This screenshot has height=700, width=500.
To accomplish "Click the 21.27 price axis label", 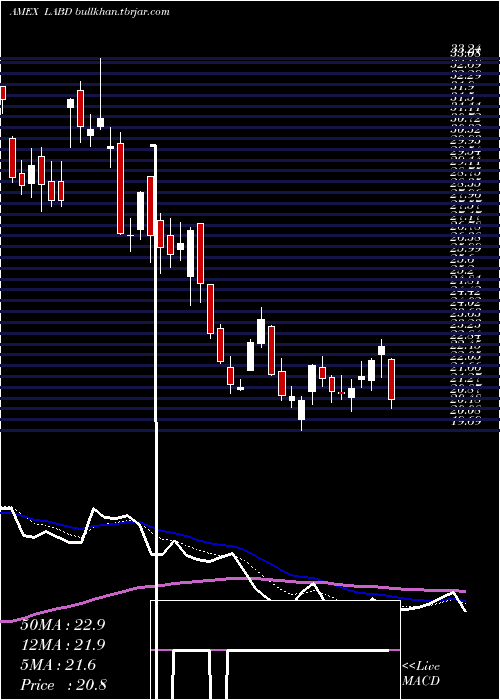I will [466, 379].
